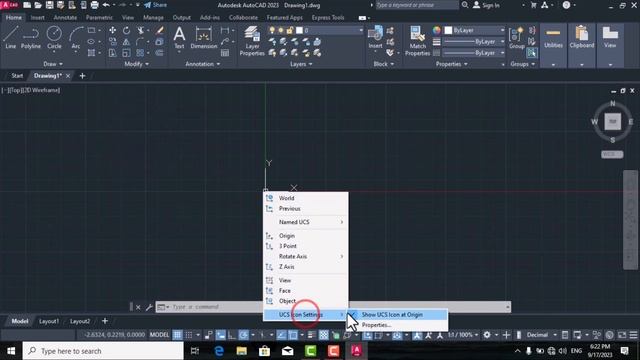Add a new drawing tab with plus
Image resolution: width=640 pixels, height=360 pixels.
(x=82, y=76)
